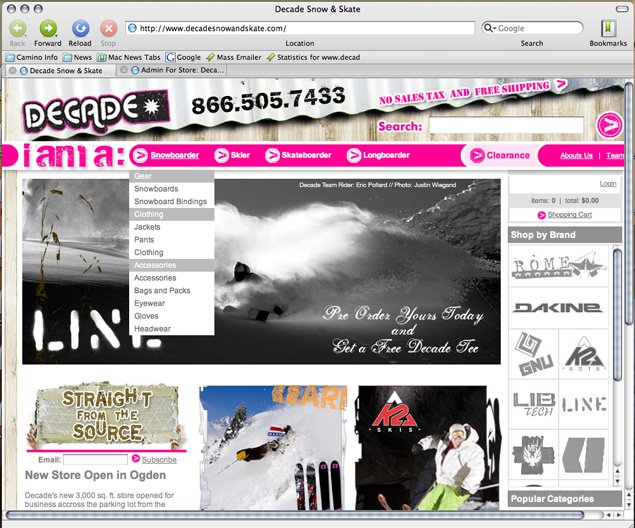Click the newsletter Email input field
Screen dimensions: 635x528
(x=95, y=460)
